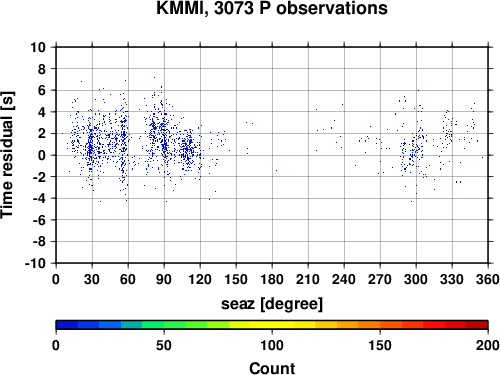Click the y-axis tick label 0

[42, 155]
